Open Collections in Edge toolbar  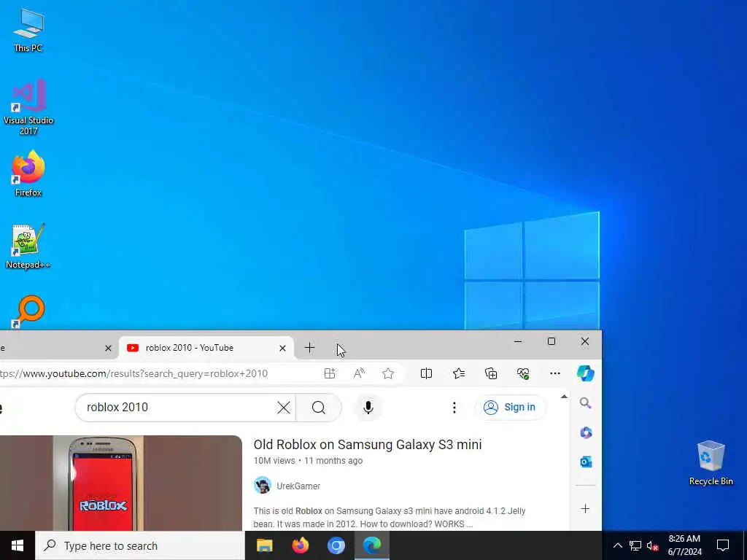click(491, 374)
